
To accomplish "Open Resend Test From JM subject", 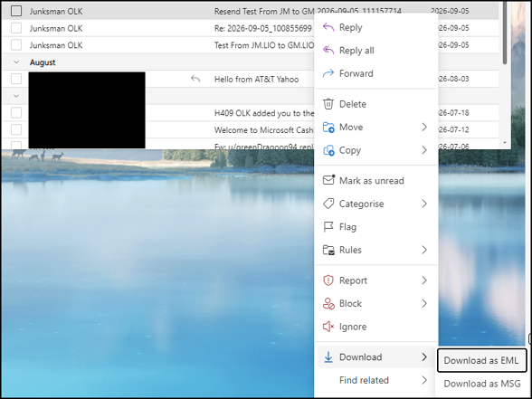I will (264, 11).
